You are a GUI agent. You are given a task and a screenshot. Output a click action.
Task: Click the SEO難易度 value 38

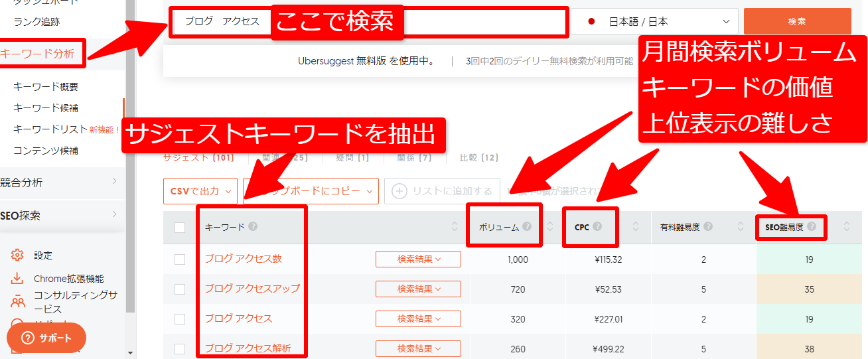pos(810,349)
